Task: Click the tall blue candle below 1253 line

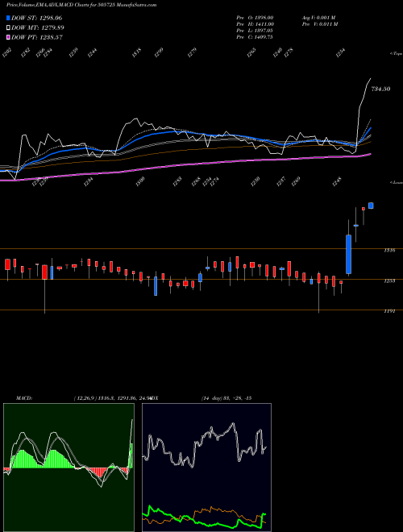Action: [x=156, y=286]
